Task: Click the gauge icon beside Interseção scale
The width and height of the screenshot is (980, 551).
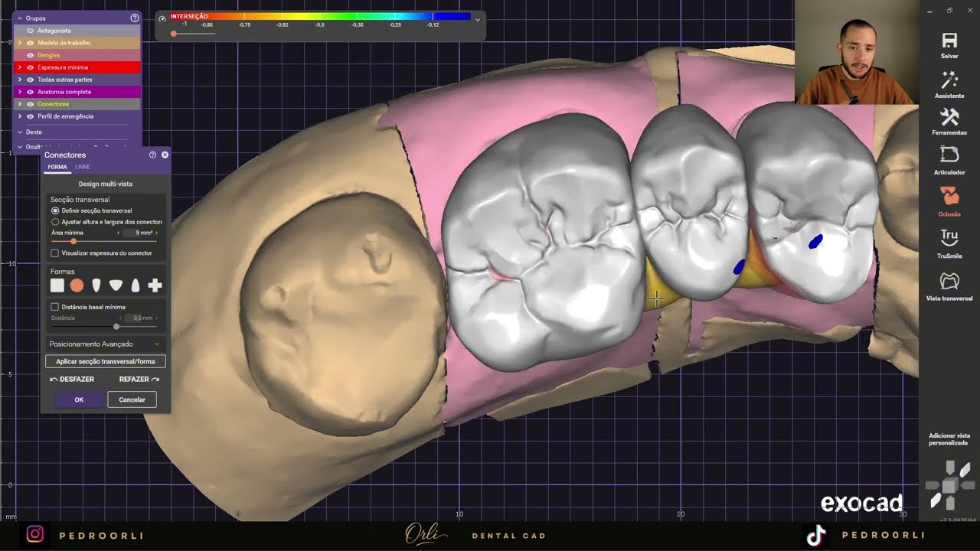Action: (x=162, y=18)
